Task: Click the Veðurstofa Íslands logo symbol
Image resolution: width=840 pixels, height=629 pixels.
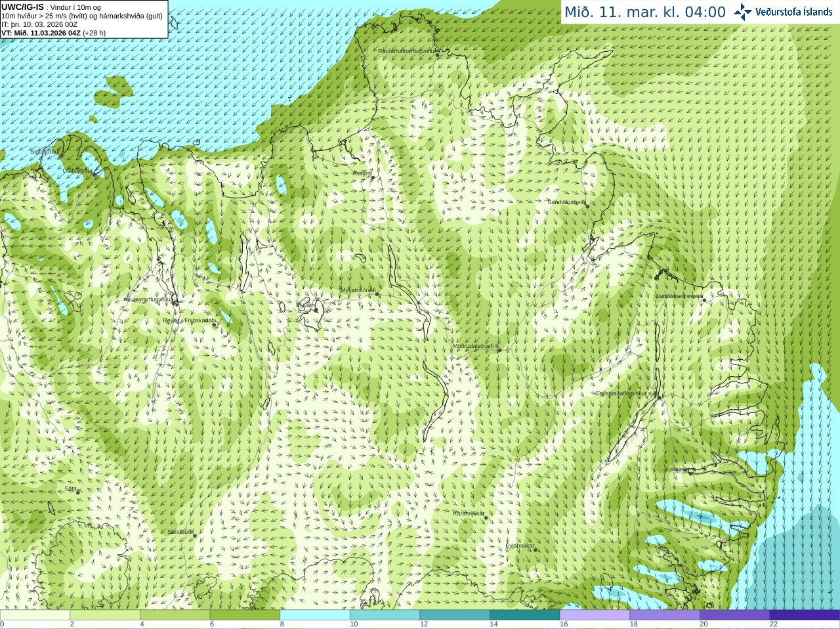Action: tap(743, 12)
